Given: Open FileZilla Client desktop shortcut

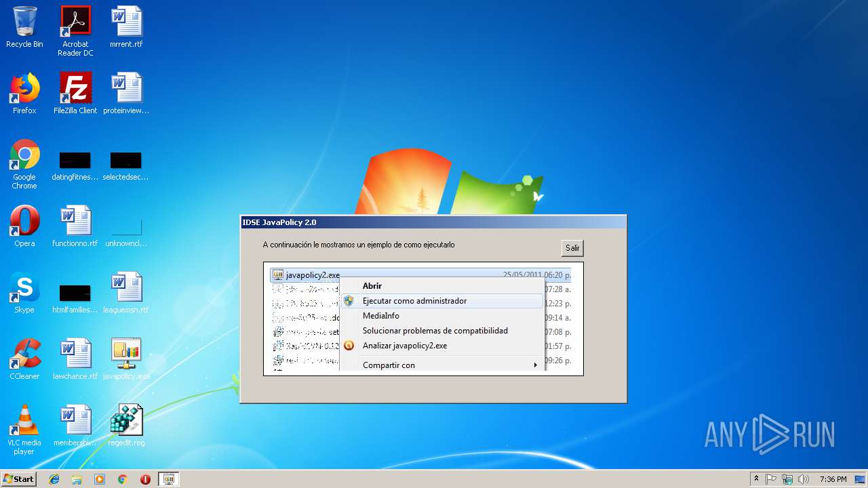Looking at the screenshot, I should tap(75, 94).
